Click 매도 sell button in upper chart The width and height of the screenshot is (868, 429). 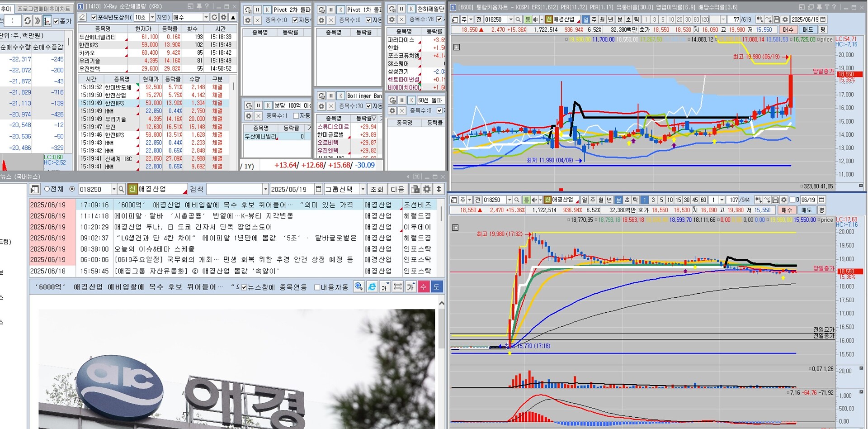[x=808, y=29]
